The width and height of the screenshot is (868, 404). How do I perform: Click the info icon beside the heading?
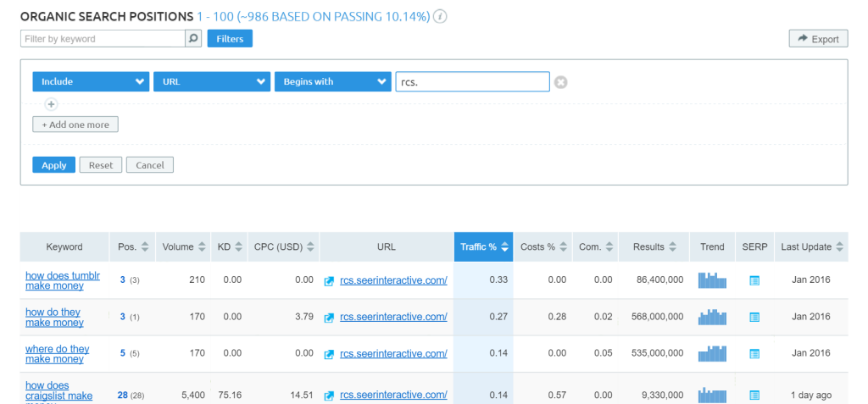[x=440, y=17]
